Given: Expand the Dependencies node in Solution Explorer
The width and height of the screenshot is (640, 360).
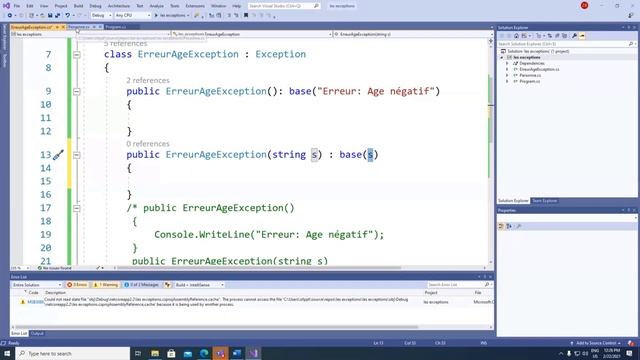Looking at the screenshot, I should pyautogui.click(x=507, y=63).
